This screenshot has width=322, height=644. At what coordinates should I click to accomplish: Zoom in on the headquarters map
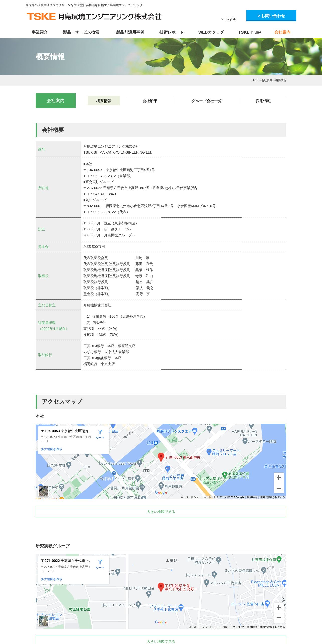279,478
